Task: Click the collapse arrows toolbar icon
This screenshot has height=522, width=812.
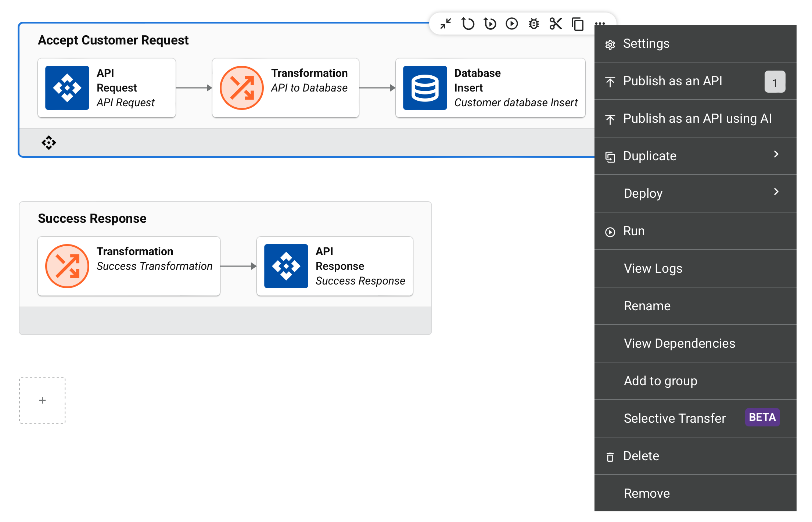Action: [446, 24]
